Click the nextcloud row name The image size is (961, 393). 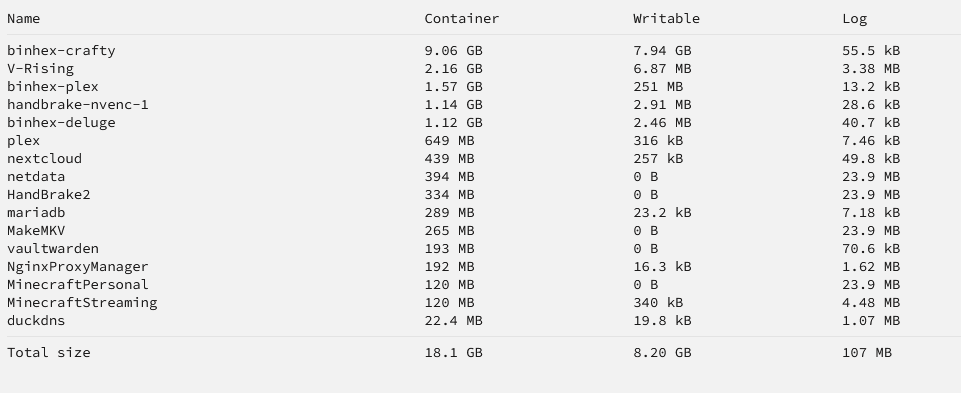(44, 159)
